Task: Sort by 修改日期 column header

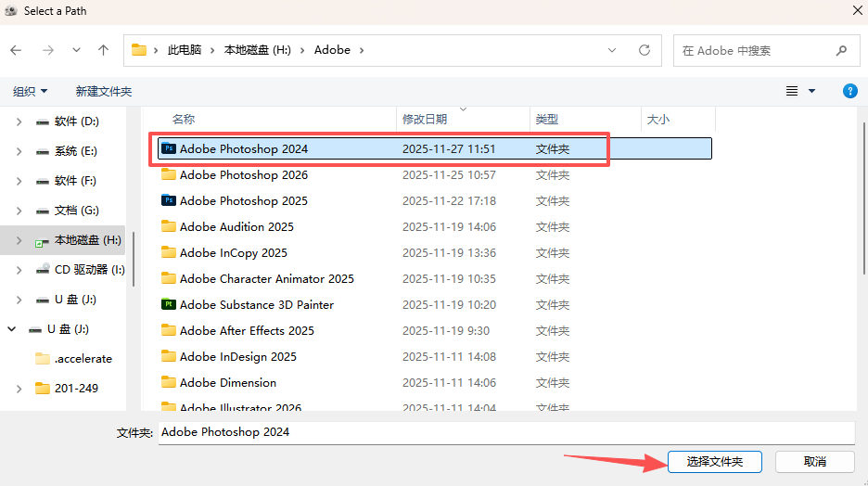Action: (x=425, y=120)
